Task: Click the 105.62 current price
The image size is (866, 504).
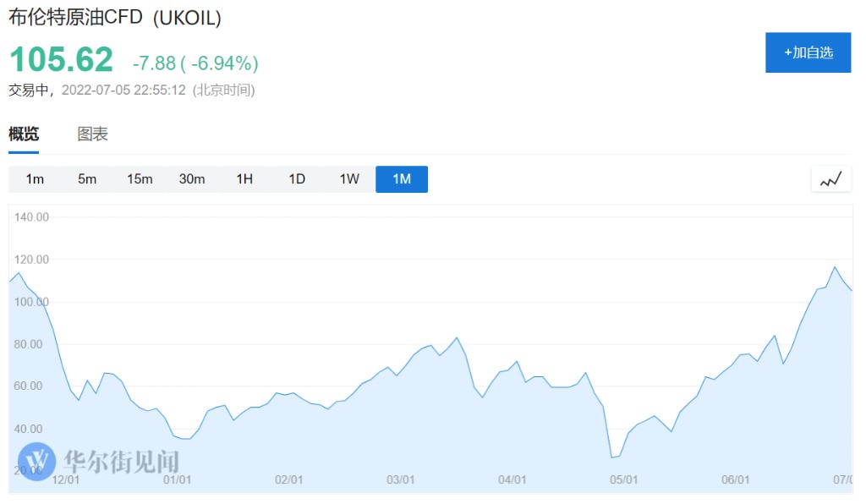Action: click(x=61, y=60)
